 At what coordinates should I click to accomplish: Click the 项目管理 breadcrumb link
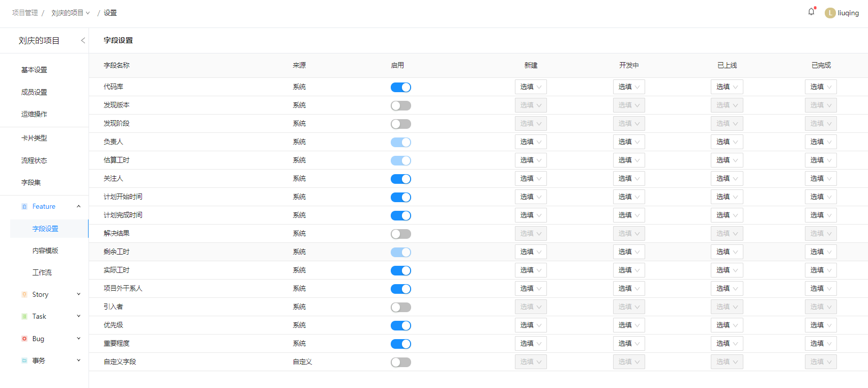pyautogui.click(x=25, y=13)
